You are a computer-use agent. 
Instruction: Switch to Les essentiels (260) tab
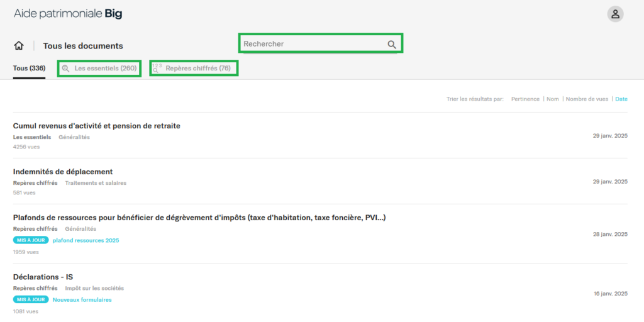pyautogui.click(x=105, y=68)
